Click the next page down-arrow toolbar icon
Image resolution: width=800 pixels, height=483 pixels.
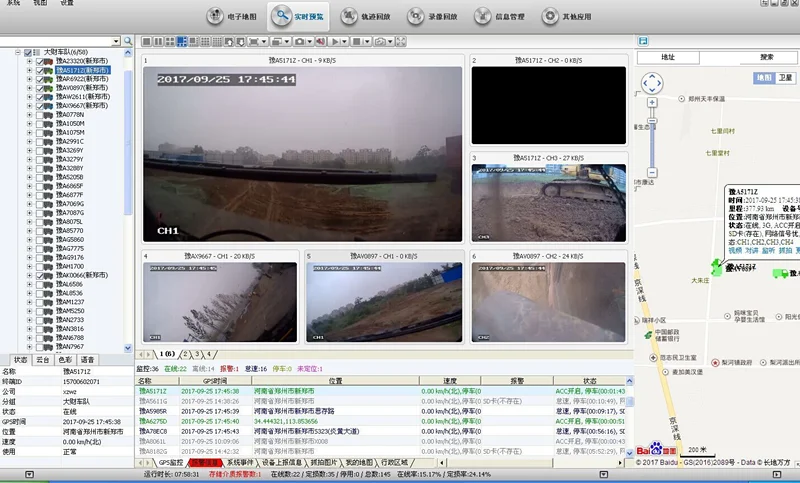[x=240, y=41]
